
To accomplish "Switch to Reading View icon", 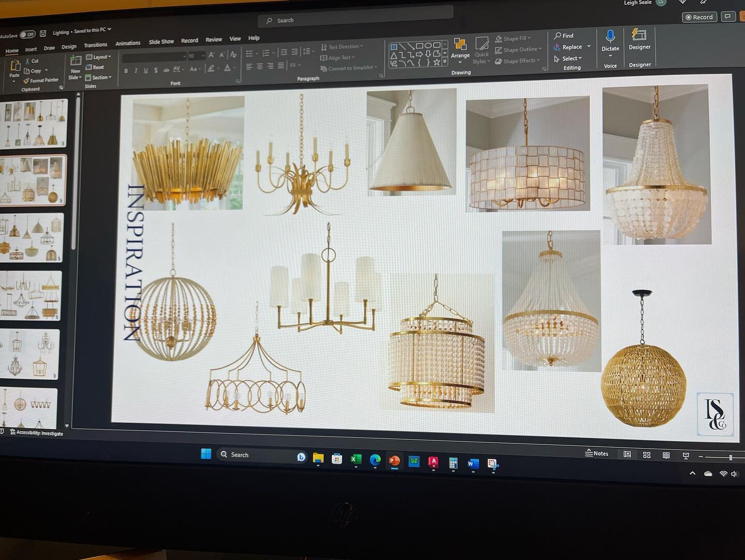I will (666, 455).
